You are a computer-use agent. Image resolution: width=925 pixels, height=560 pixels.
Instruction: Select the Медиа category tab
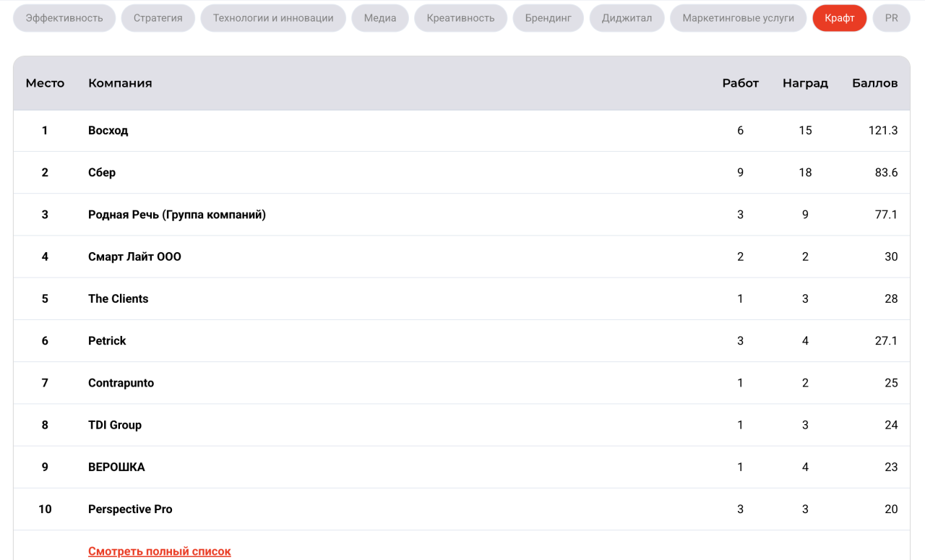pyautogui.click(x=380, y=18)
